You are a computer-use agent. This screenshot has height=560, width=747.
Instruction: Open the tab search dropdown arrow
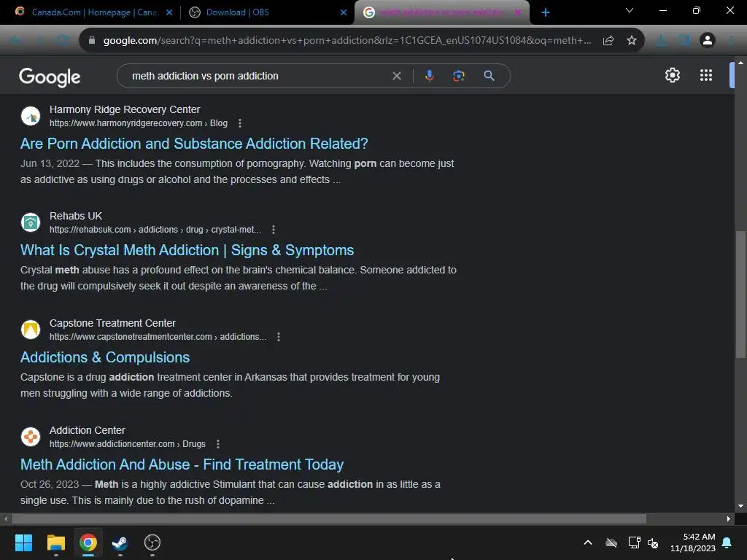pos(630,10)
